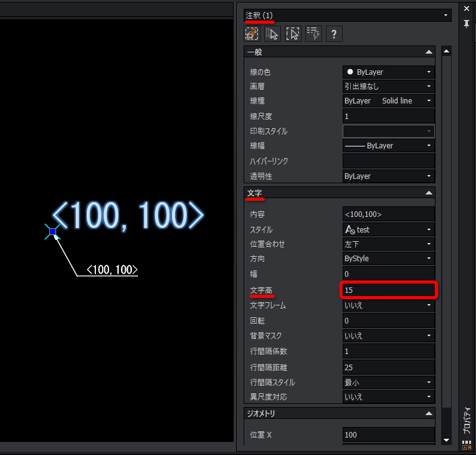The height and width of the screenshot is (455, 476).
Task: Toggle the pin auto-hide icon
Action: [467, 24]
